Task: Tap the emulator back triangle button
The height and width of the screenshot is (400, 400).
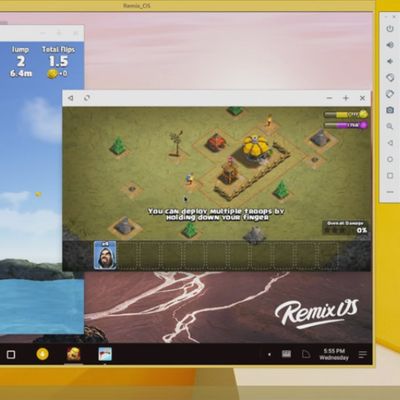Action: coord(390,143)
